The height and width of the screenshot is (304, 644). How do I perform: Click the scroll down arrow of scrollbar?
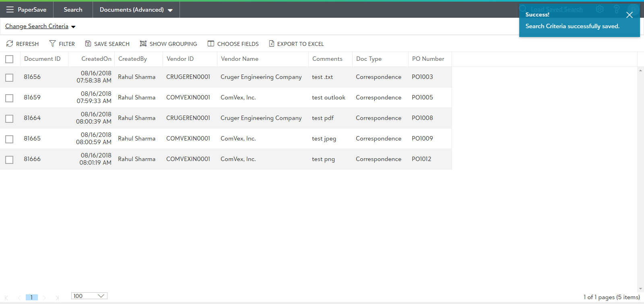tap(640, 289)
